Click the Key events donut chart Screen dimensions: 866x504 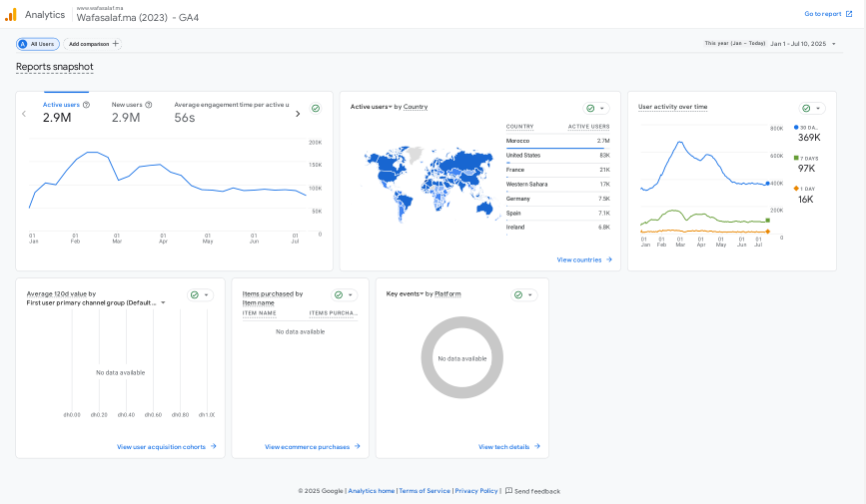pos(461,357)
